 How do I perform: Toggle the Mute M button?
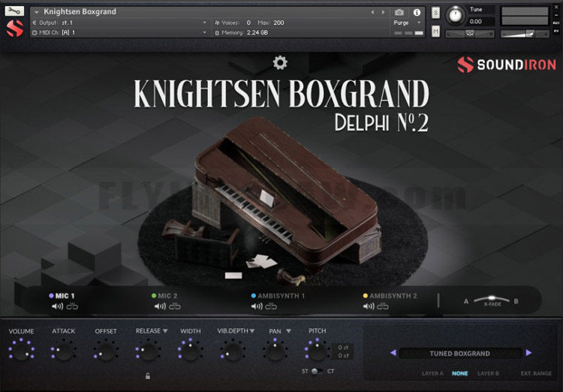435,32
